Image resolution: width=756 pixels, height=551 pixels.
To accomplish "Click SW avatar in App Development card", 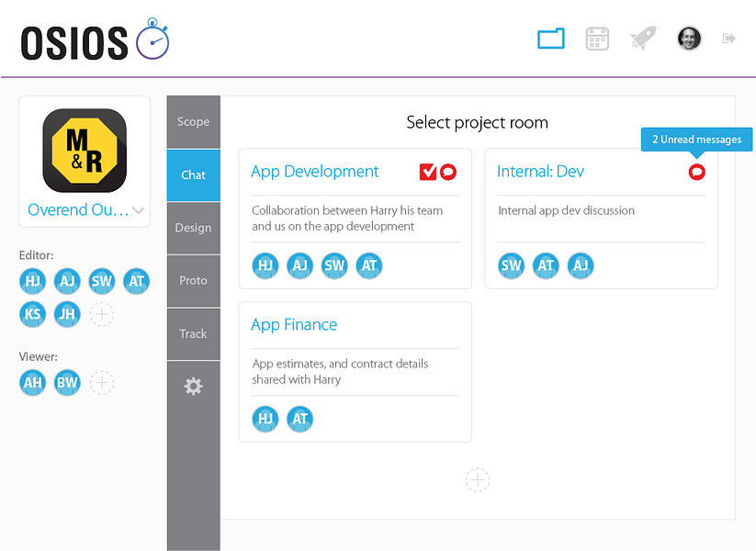I will coord(334,265).
